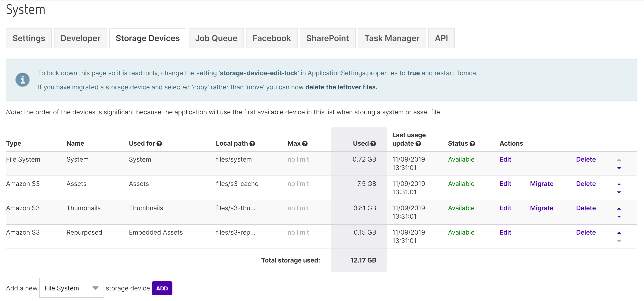
Task: Edit the Repurposed storage device
Action: point(505,233)
